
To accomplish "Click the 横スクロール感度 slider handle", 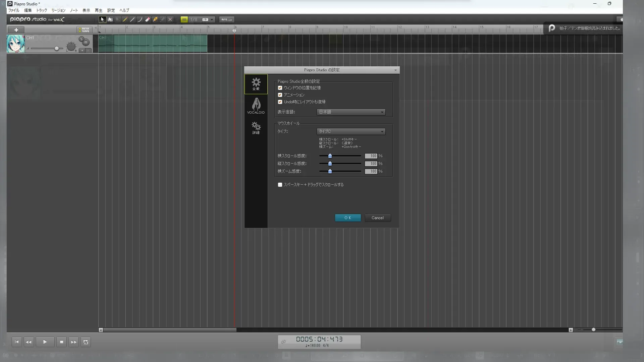I will 330,156.
